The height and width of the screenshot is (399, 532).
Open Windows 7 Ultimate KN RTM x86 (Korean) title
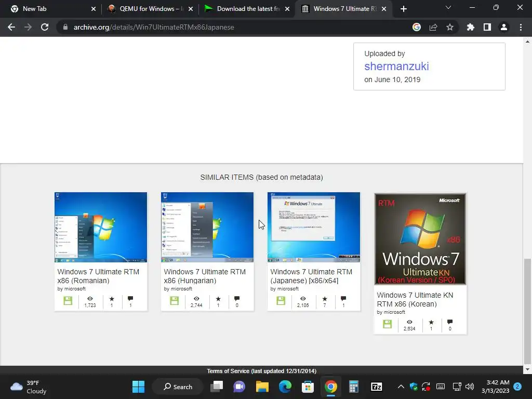[x=415, y=300]
